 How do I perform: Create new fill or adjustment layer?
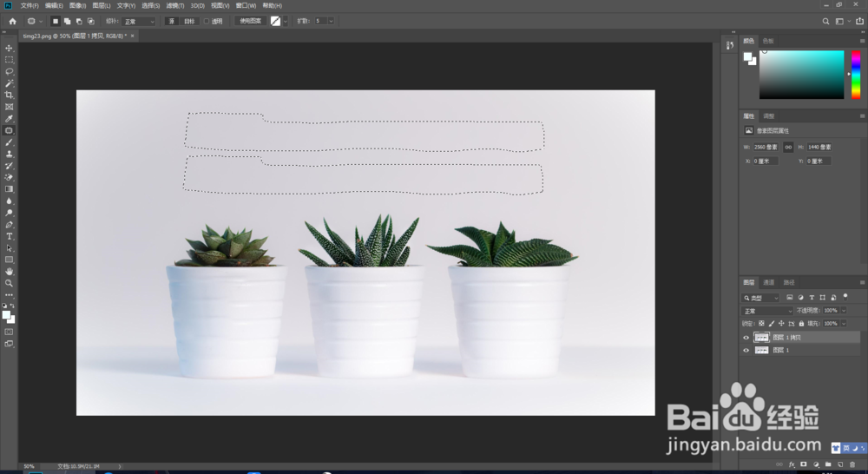815,464
